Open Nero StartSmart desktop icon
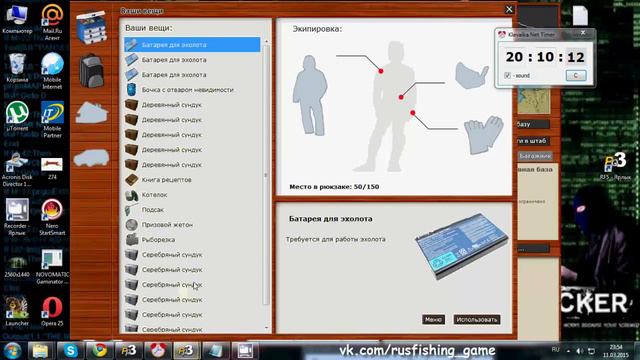640x360 pixels. 52,217
